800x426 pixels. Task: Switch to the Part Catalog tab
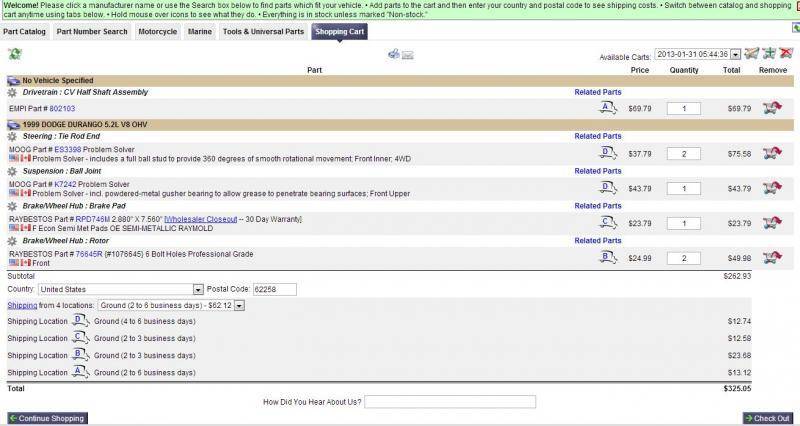[x=25, y=32]
